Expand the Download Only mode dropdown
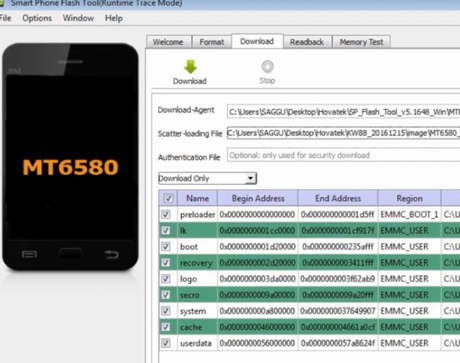 pos(251,178)
